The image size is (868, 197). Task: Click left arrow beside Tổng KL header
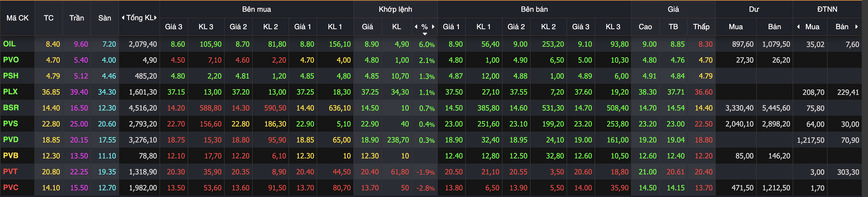pyautogui.click(x=123, y=18)
